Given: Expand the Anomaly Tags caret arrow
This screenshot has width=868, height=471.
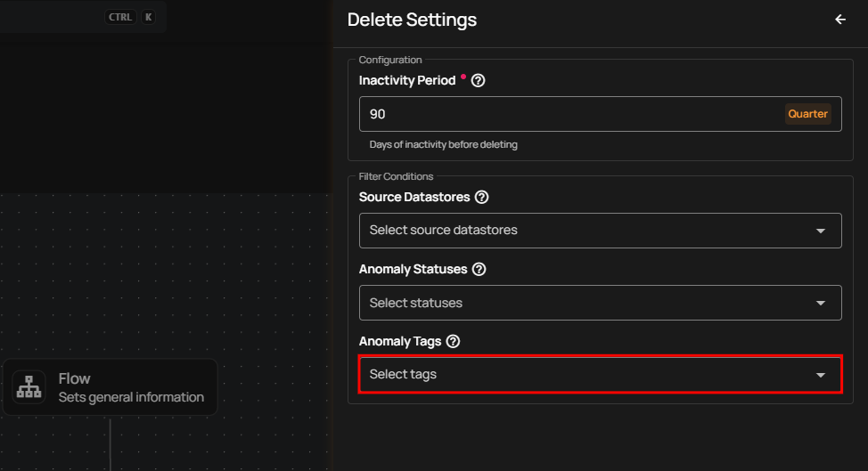Looking at the screenshot, I should coord(821,375).
